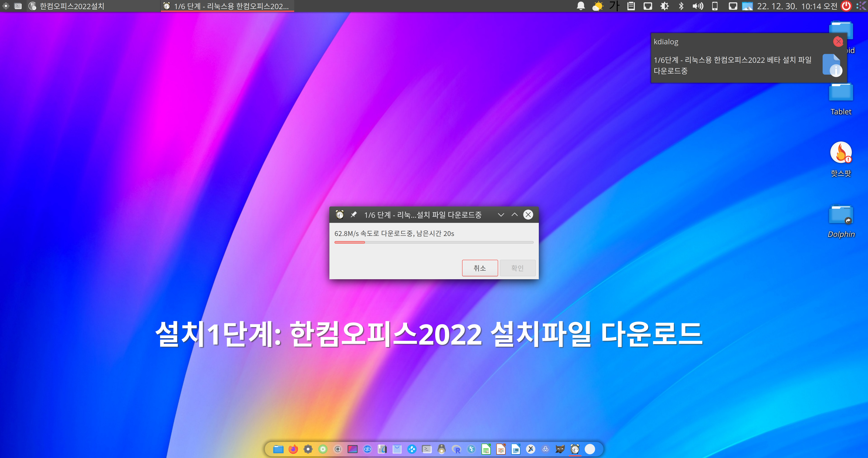This screenshot has width=868, height=458.
Task: Switch the 가 Korean input method indicator
Action: [614, 6]
